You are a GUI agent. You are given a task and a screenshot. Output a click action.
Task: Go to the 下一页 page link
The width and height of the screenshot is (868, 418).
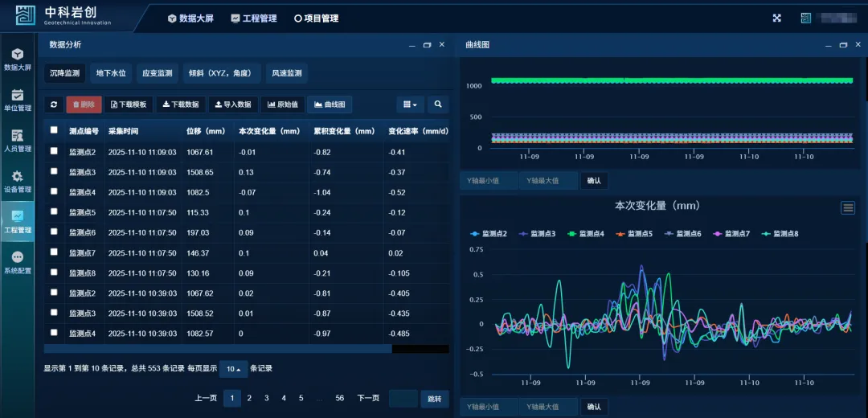tap(367, 398)
